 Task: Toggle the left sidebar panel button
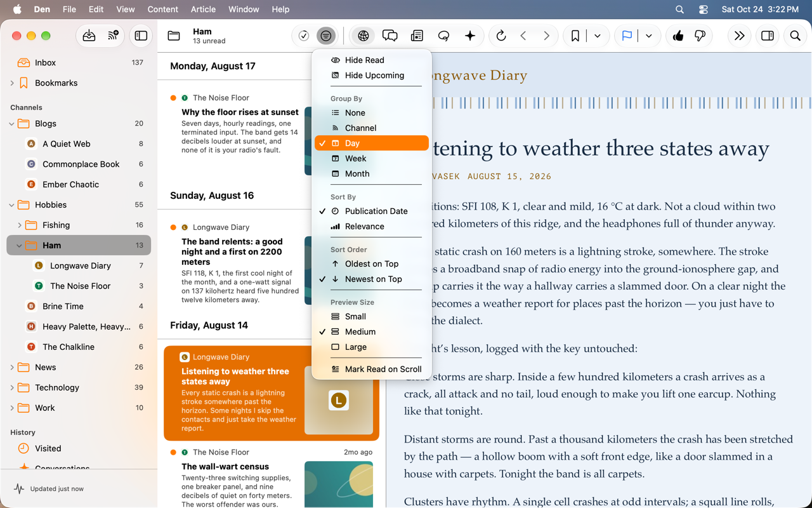coord(141,36)
